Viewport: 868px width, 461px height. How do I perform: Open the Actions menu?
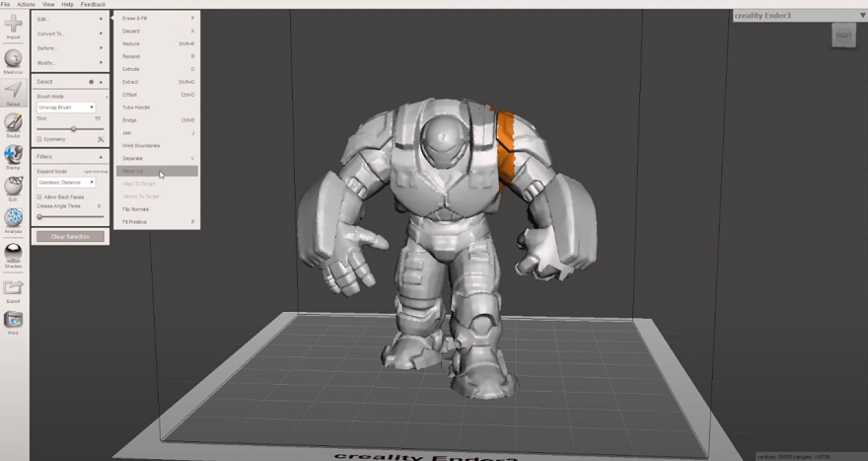tap(26, 4)
